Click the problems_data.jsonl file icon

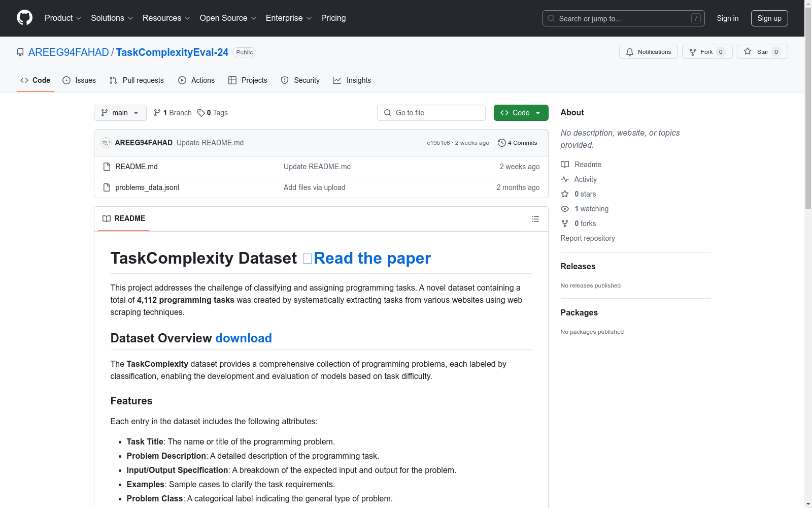[107, 187]
